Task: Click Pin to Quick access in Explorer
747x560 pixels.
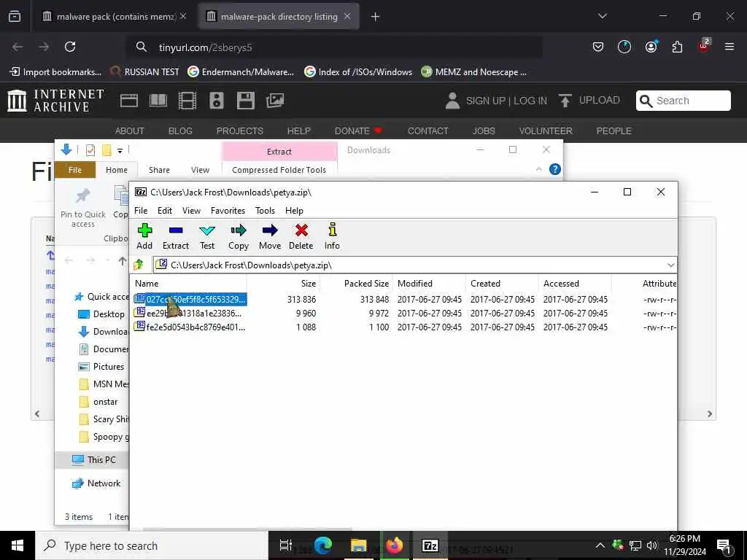Action: [83, 208]
